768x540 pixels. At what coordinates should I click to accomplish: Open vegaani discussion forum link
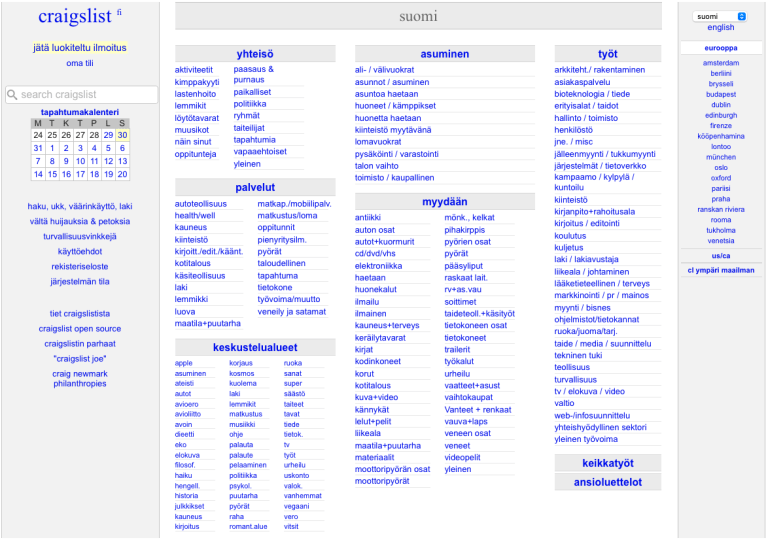tap(296, 506)
